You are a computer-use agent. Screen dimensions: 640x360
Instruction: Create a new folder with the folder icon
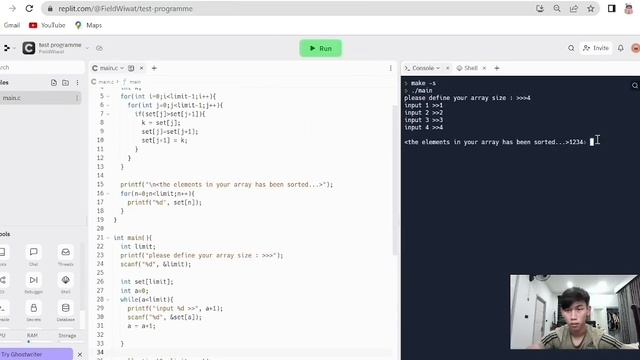pyautogui.click(x=65, y=82)
